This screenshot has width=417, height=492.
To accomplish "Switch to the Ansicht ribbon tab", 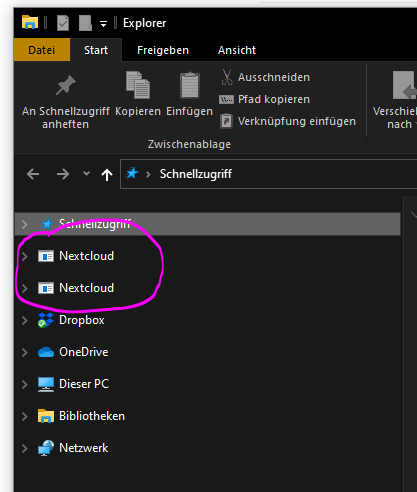I will click(237, 50).
